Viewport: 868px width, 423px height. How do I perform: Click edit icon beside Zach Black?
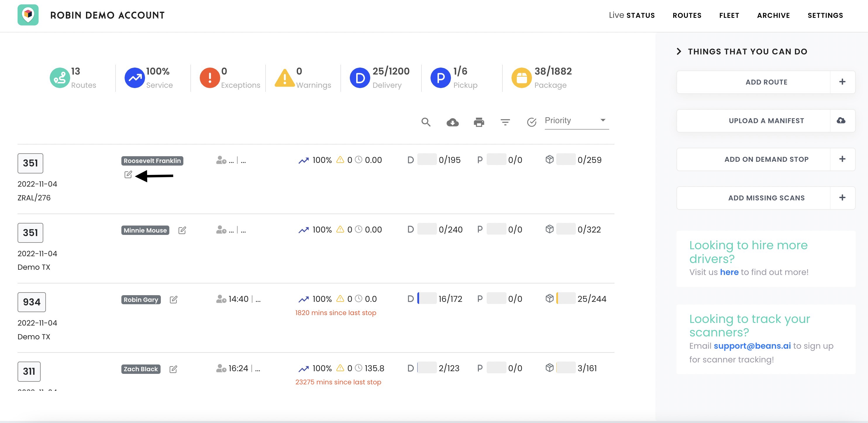coord(173,369)
